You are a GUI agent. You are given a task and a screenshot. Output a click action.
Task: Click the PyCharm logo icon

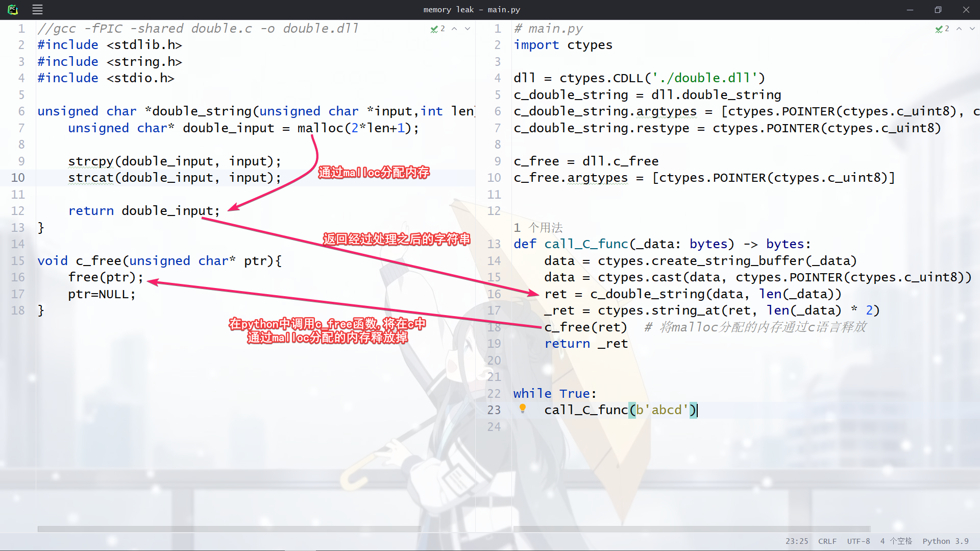pos(13,10)
